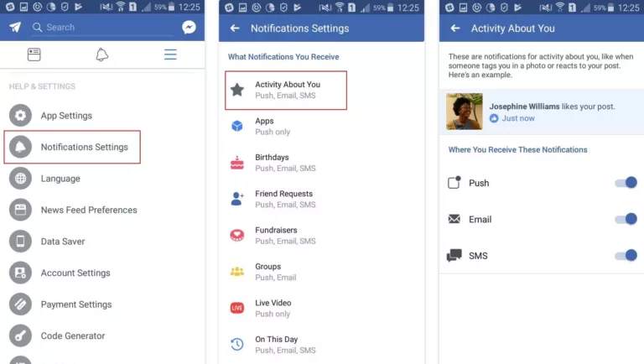Image resolution: width=644 pixels, height=364 pixels.
Task: Open Account Settings
Action: click(75, 273)
